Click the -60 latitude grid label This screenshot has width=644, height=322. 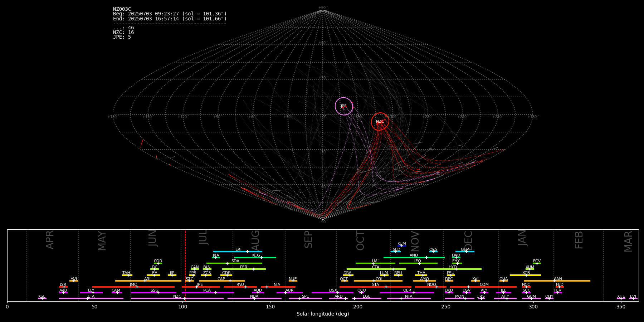coord(322,187)
